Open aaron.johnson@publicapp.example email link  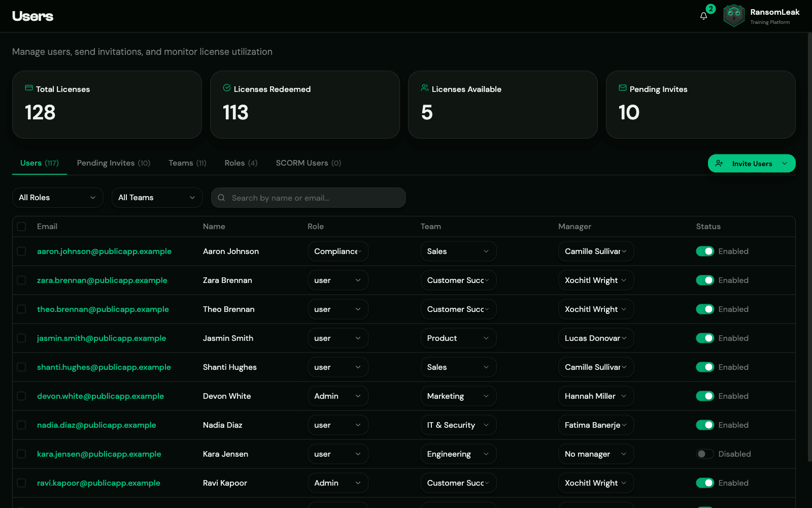coord(104,251)
